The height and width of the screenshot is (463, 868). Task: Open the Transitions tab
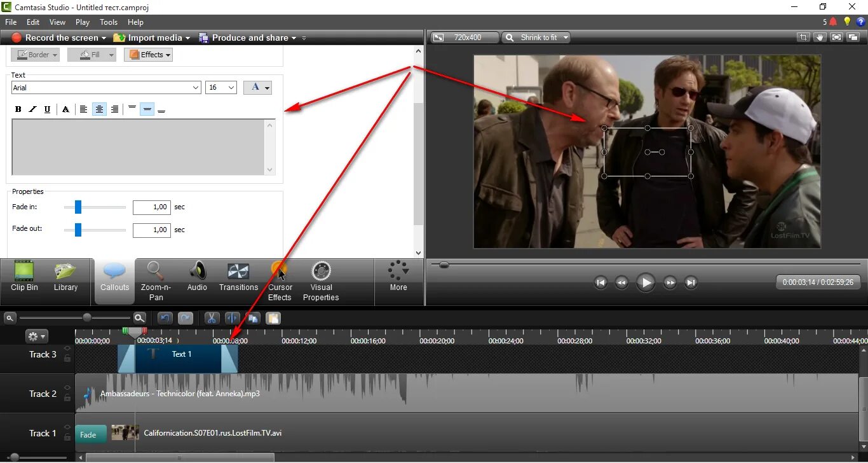tap(238, 278)
